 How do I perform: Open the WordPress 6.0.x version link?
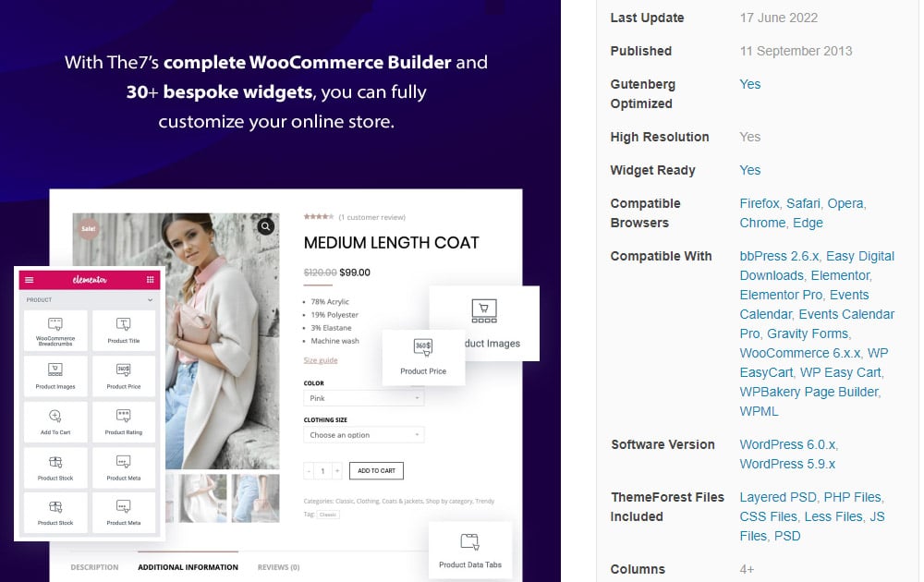click(787, 444)
